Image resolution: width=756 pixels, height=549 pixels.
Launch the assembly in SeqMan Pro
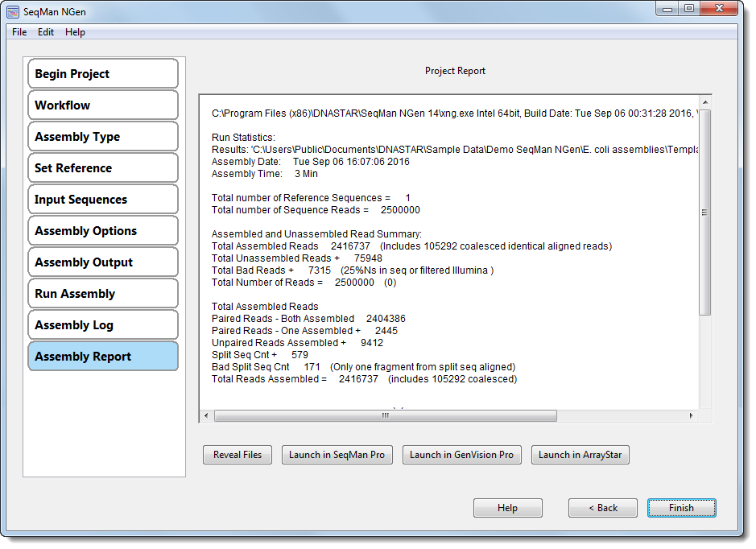pyautogui.click(x=337, y=455)
